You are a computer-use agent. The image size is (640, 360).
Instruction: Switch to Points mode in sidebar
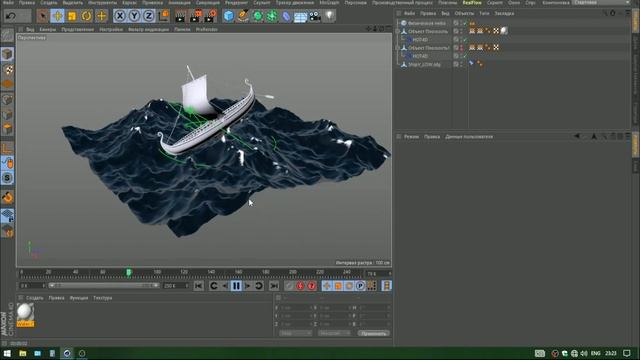pos(7,99)
